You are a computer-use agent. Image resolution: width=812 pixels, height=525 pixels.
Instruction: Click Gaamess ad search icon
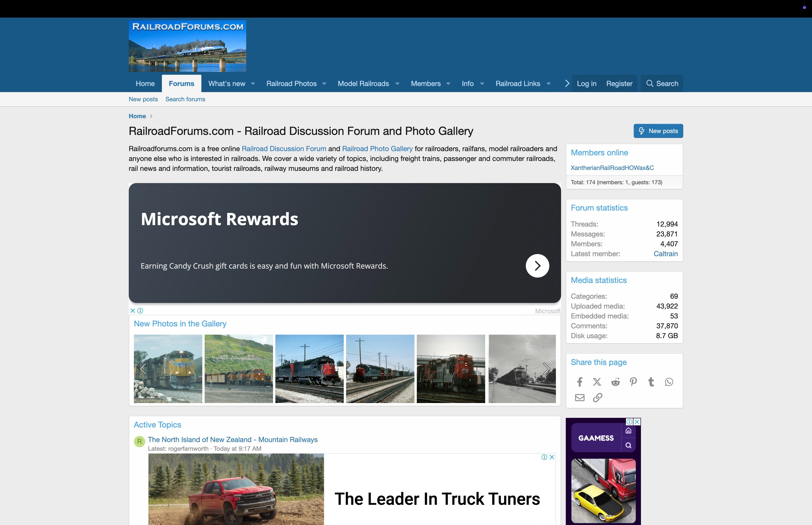pos(629,445)
